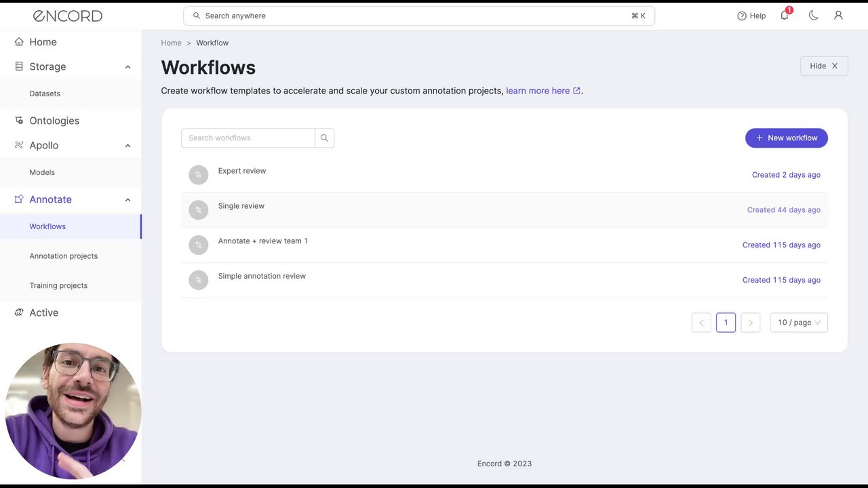Open the user profile icon

pyautogui.click(x=838, y=16)
